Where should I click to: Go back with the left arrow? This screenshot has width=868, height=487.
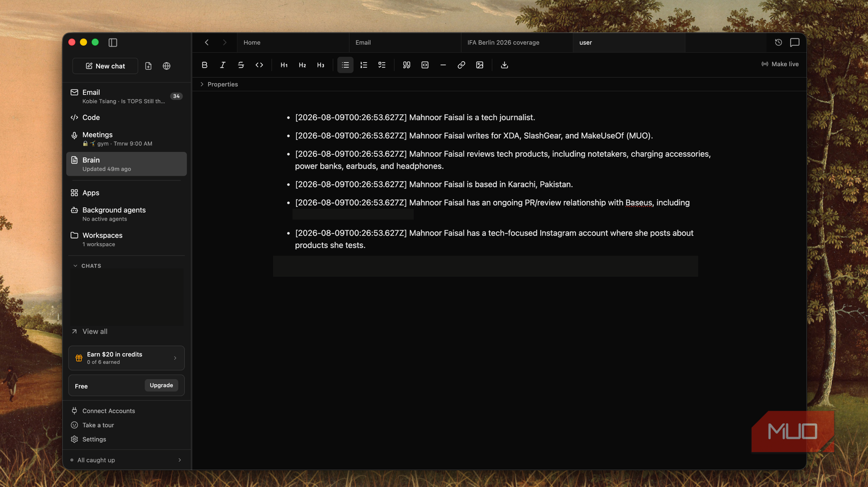[207, 43]
